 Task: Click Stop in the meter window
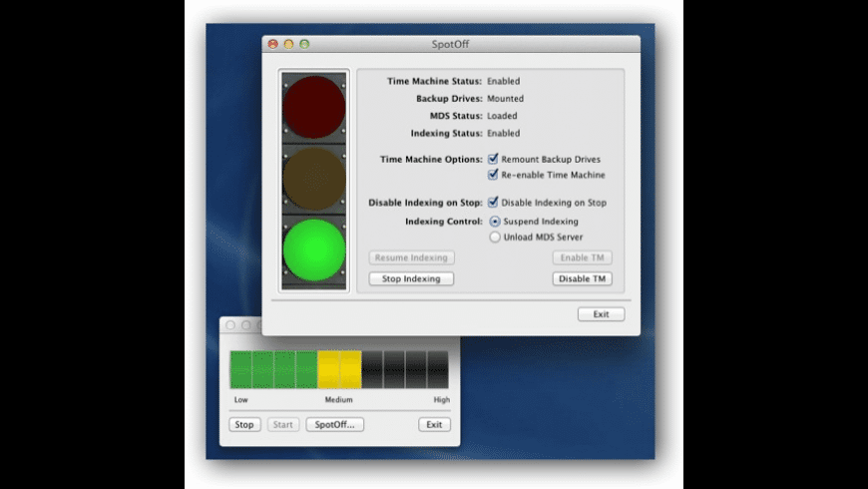click(244, 425)
